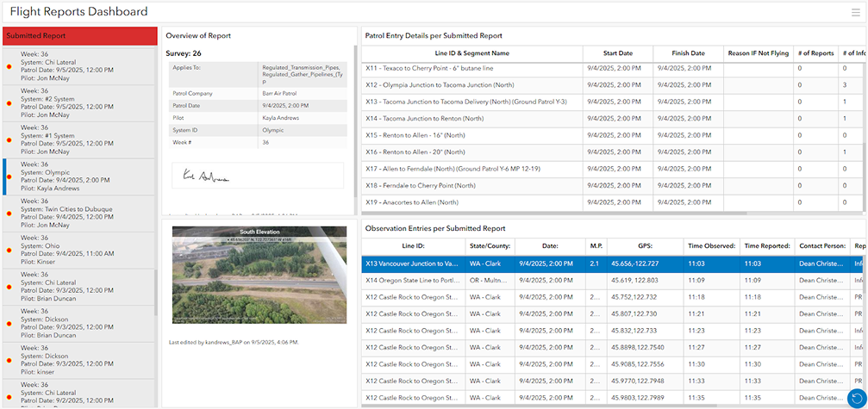Screen dimensions: 868x409
Task: Click the Line ID column header in observations
Action: click(414, 246)
